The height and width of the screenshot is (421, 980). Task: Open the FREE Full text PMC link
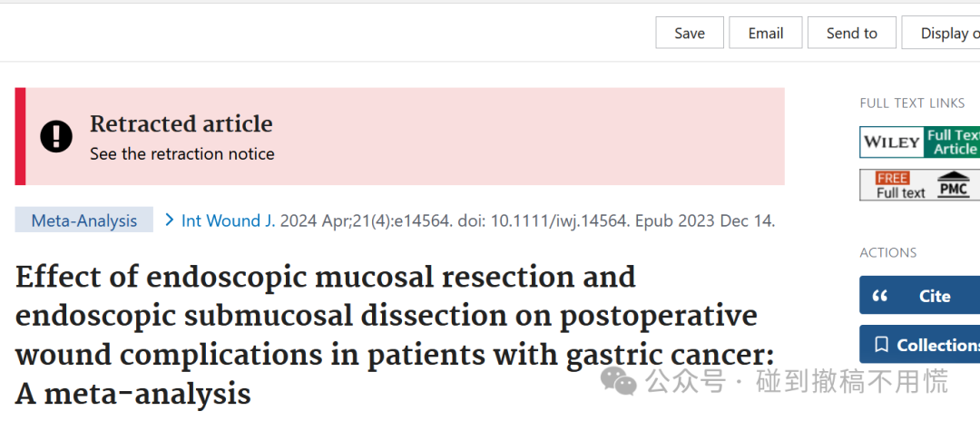pyautogui.click(x=919, y=185)
